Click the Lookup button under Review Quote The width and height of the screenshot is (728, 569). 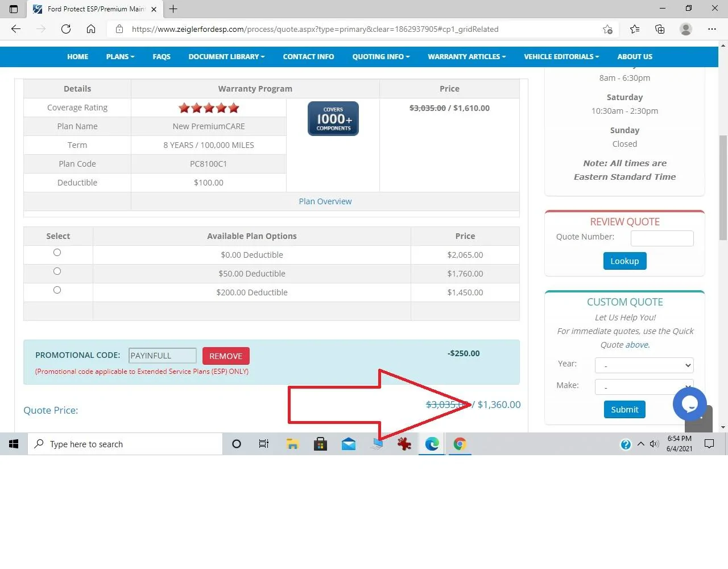624,261
